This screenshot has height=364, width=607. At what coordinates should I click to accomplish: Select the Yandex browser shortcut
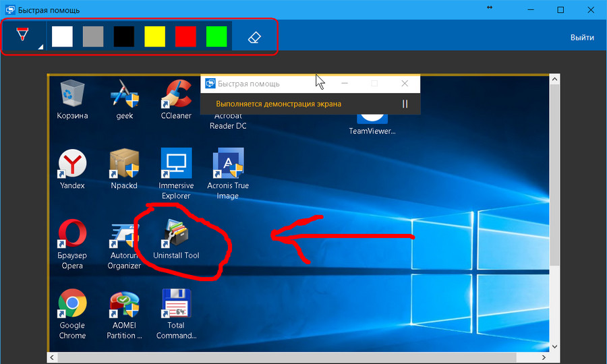72,169
